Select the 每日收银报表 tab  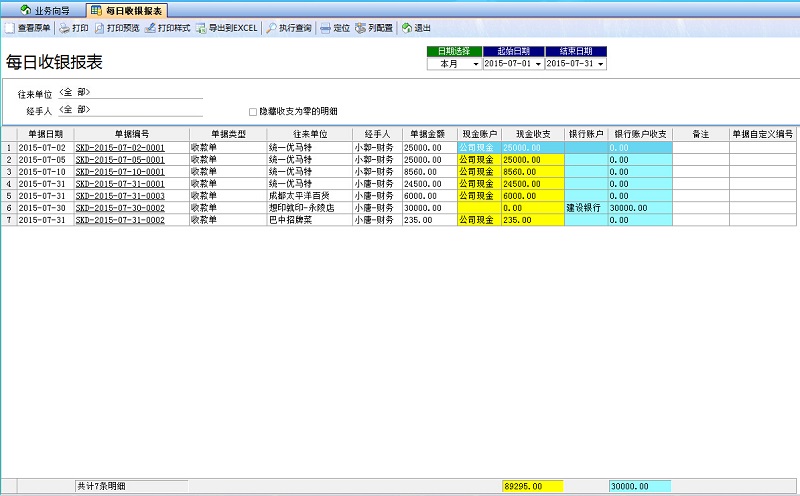coord(128,10)
